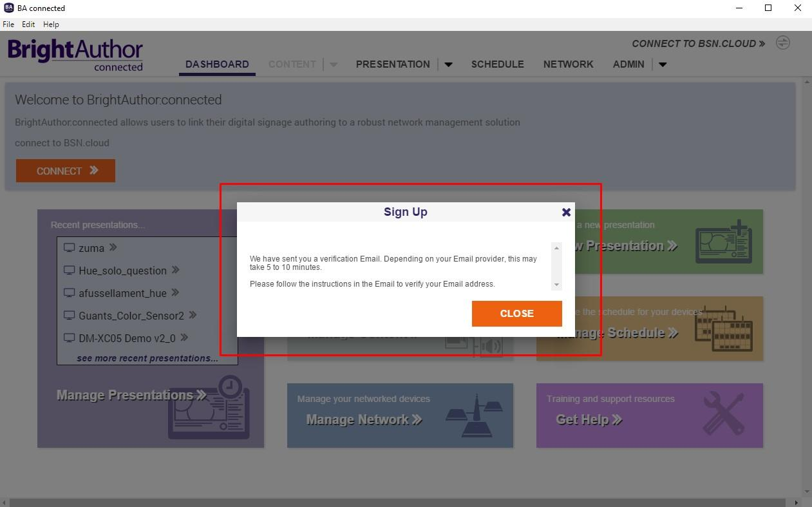Expand the CONTENT dropdown arrow
The width and height of the screenshot is (812, 507).
tap(334, 64)
